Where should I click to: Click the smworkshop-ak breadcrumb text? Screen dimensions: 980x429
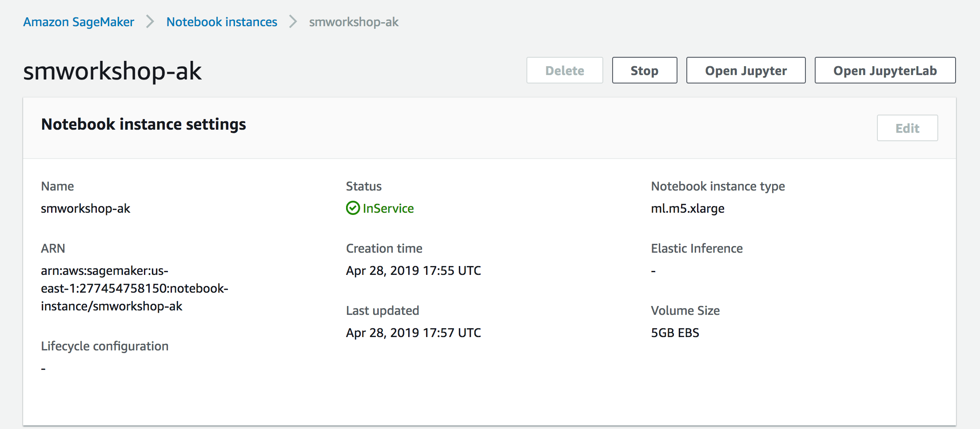click(354, 22)
